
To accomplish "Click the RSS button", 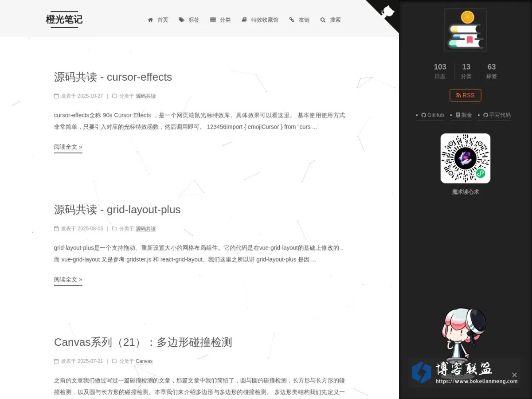I will point(465,95).
